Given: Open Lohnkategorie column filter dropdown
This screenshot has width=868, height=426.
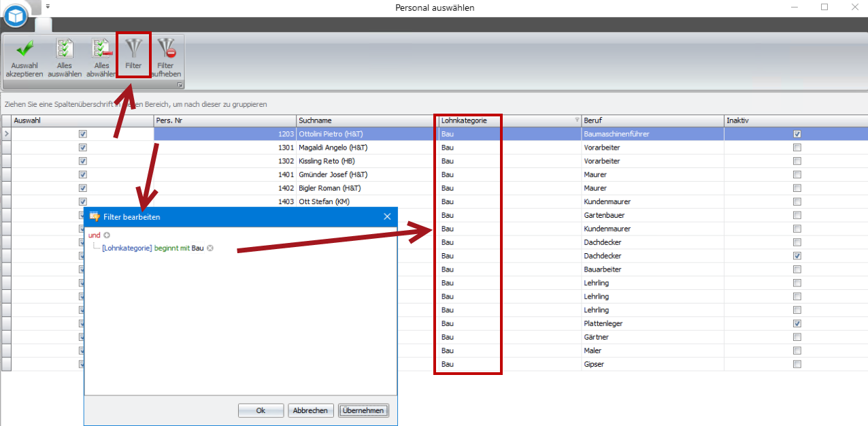Looking at the screenshot, I should point(578,120).
